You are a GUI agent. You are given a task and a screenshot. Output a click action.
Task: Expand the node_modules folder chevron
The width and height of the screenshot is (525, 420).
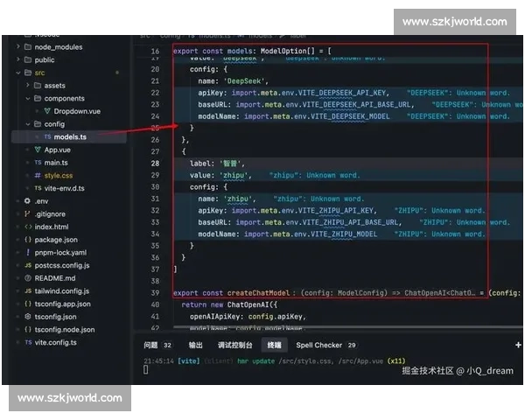pyautogui.click(x=18, y=46)
